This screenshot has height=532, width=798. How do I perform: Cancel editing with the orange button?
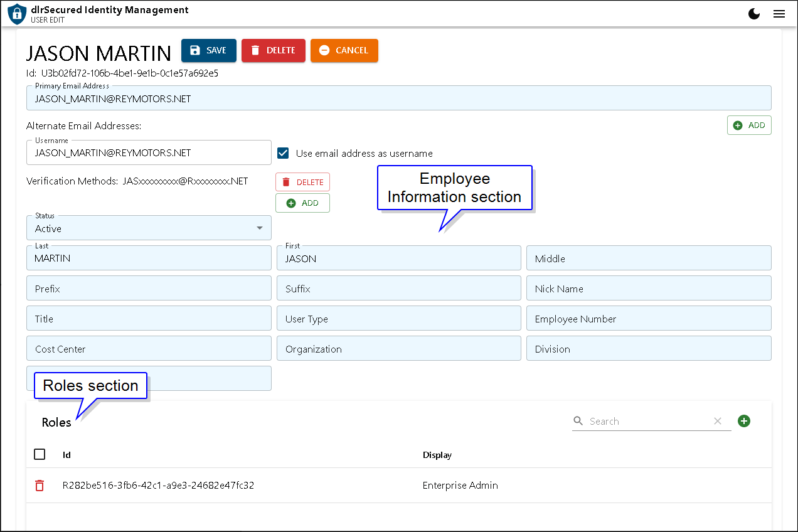point(344,50)
